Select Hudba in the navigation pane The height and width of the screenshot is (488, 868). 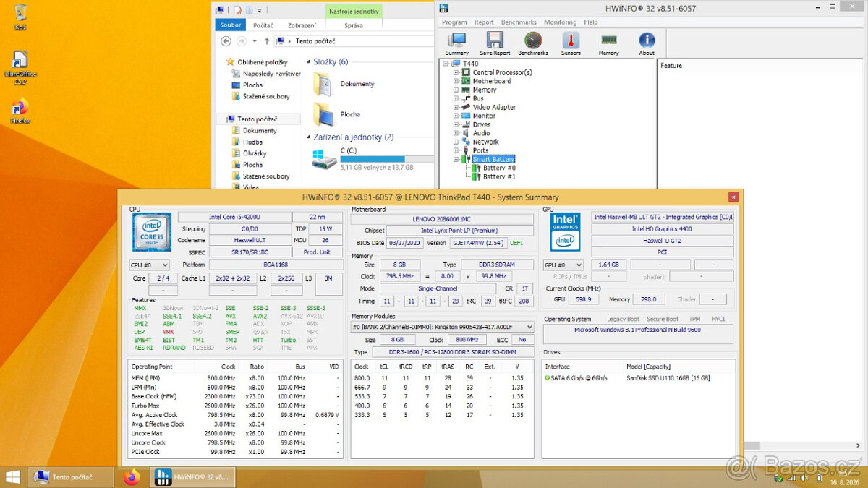[252, 142]
